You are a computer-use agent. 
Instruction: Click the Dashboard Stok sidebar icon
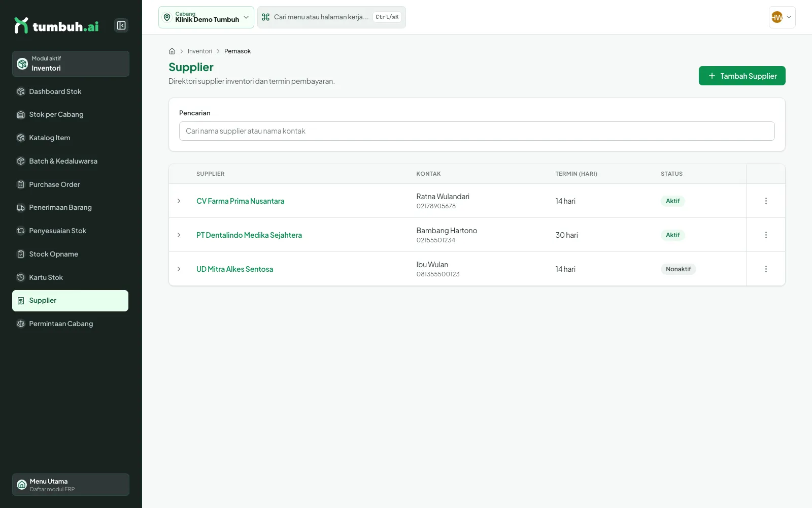click(21, 91)
